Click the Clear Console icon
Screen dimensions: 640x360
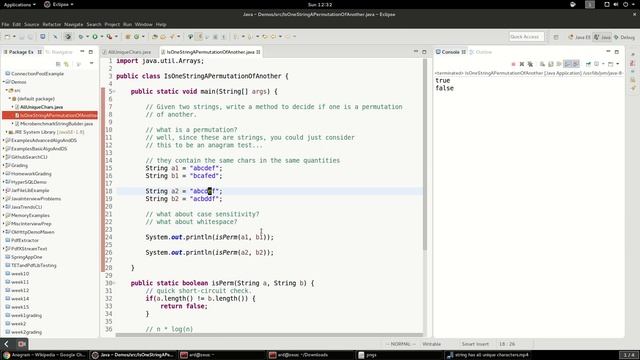(542, 64)
